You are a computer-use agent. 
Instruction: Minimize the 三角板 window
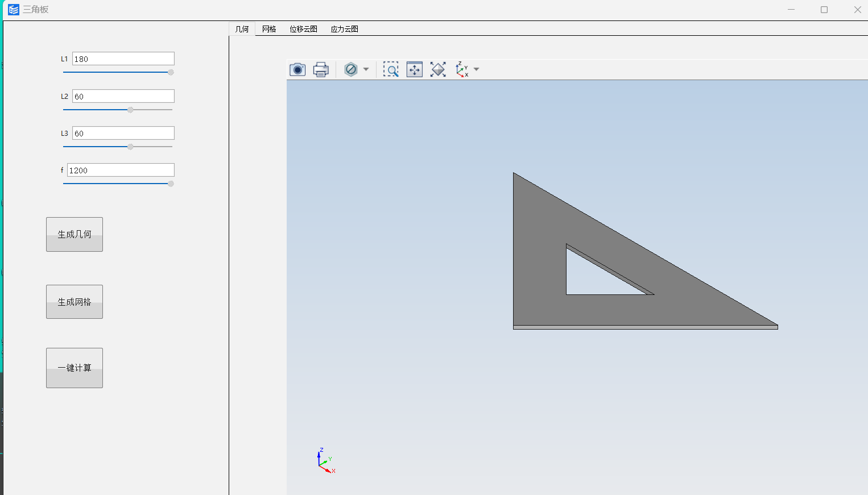[x=791, y=10]
